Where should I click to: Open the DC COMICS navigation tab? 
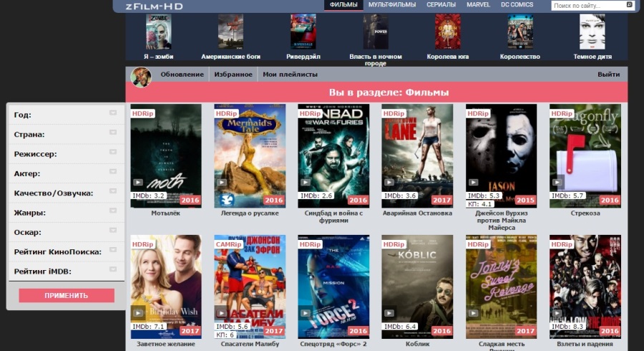click(517, 5)
